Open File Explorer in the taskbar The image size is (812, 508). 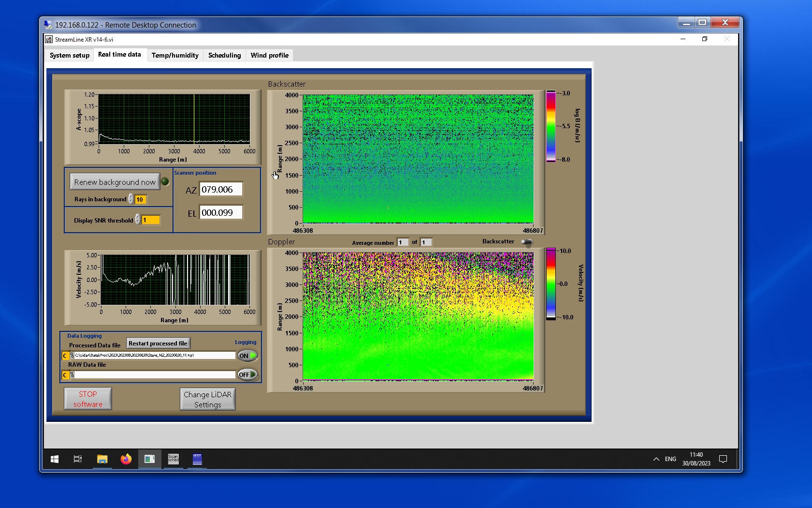102,459
